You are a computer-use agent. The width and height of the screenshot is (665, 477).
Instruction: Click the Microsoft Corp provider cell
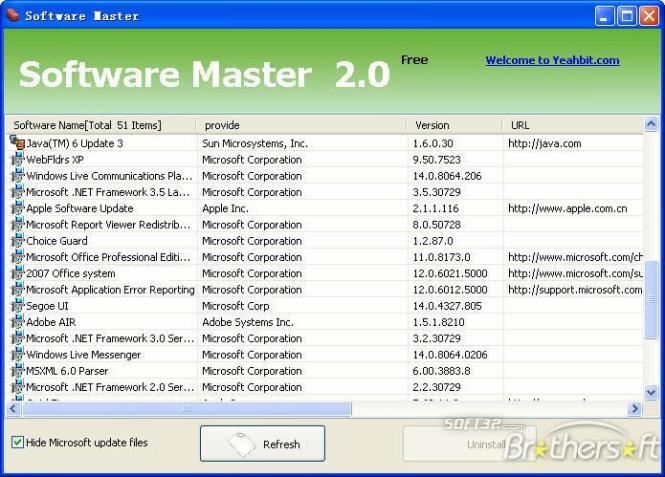(x=235, y=306)
